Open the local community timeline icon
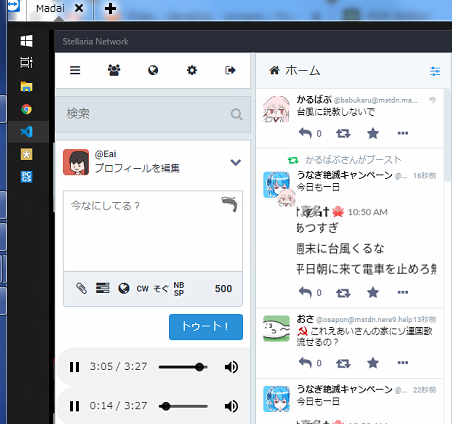 [114, 70]
